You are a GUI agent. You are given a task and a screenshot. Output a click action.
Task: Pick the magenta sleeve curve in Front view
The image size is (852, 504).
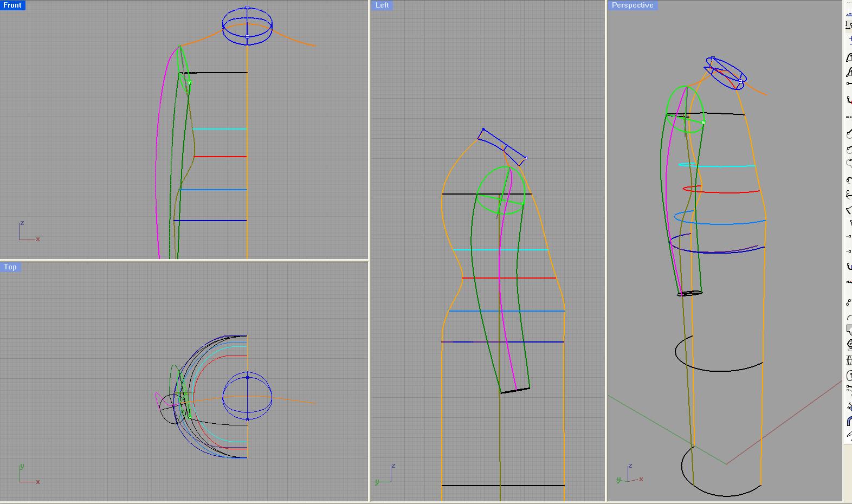point(157,163)
